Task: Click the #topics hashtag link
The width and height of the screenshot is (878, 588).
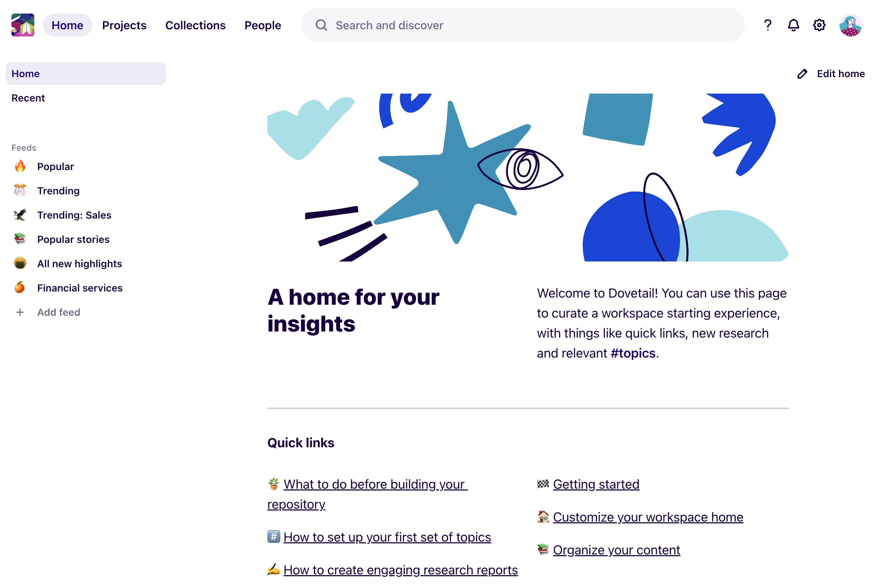Action: click(633, 353)
